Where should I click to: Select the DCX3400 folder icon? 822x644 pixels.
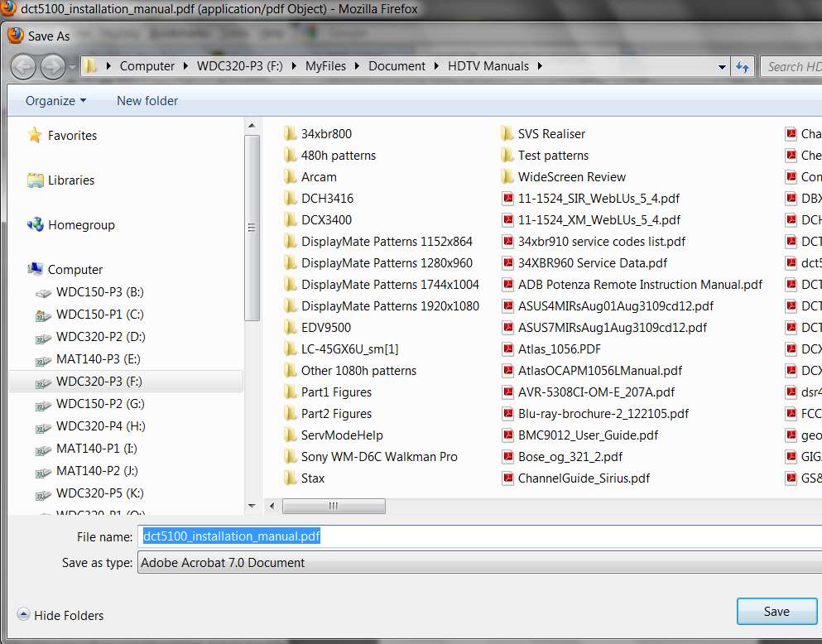coord(290,219)
